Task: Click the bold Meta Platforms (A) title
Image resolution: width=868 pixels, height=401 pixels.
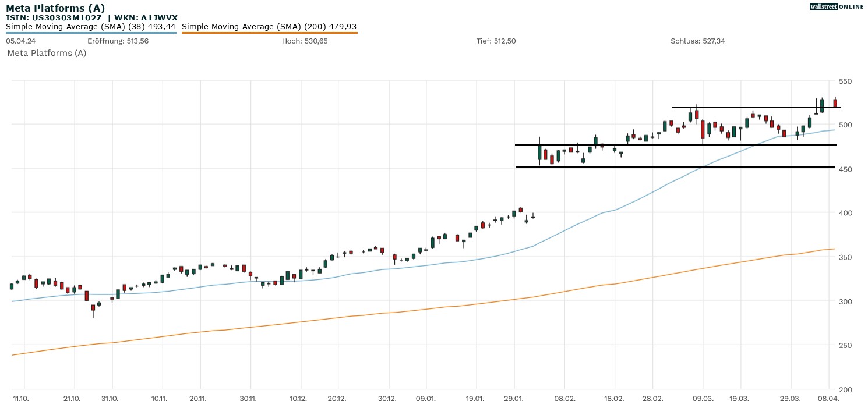Action: 55,8
